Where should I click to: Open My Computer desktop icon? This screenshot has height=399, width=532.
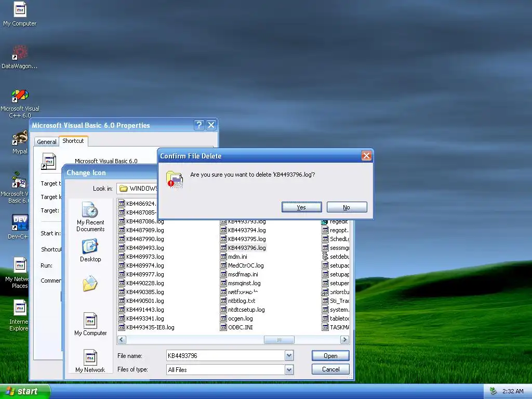[x=20, y=14]
